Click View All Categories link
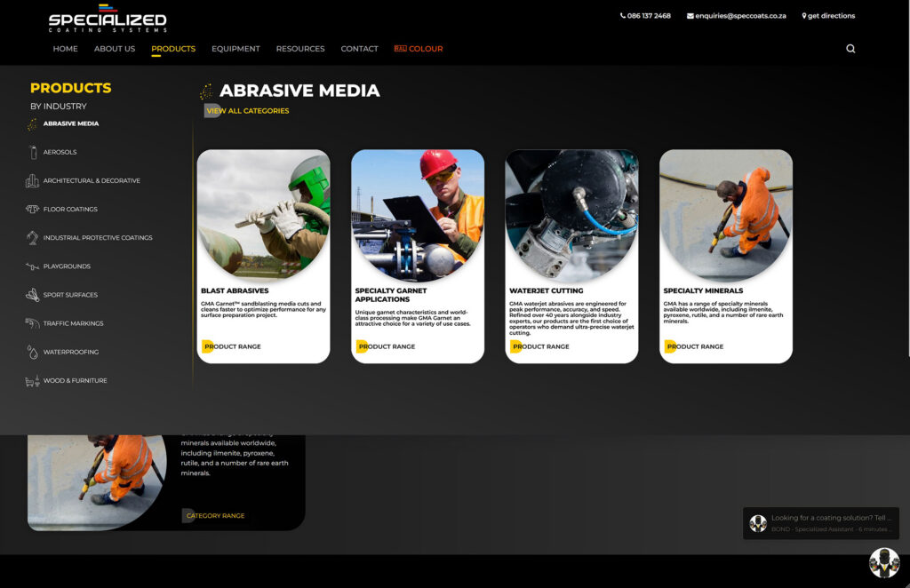910x588 pixels. click(x=247, y=111)
